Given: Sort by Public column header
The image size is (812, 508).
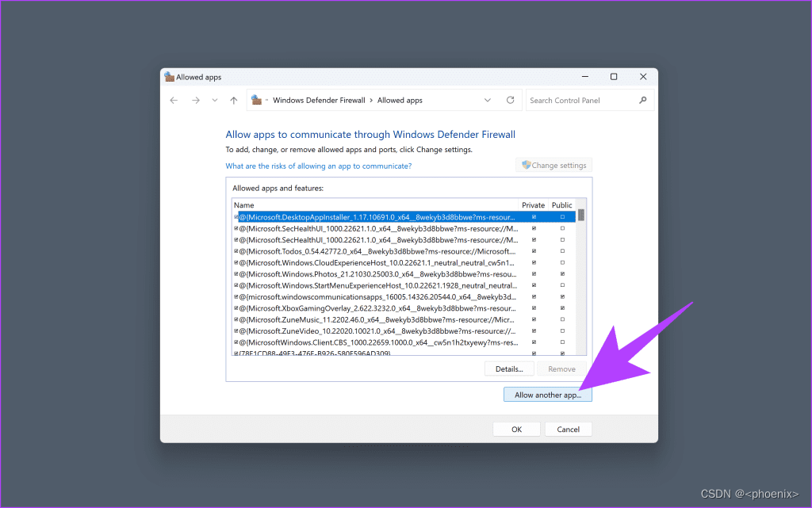Looking at the screenshot, I should pyautogui.click(x=562, y=204).
